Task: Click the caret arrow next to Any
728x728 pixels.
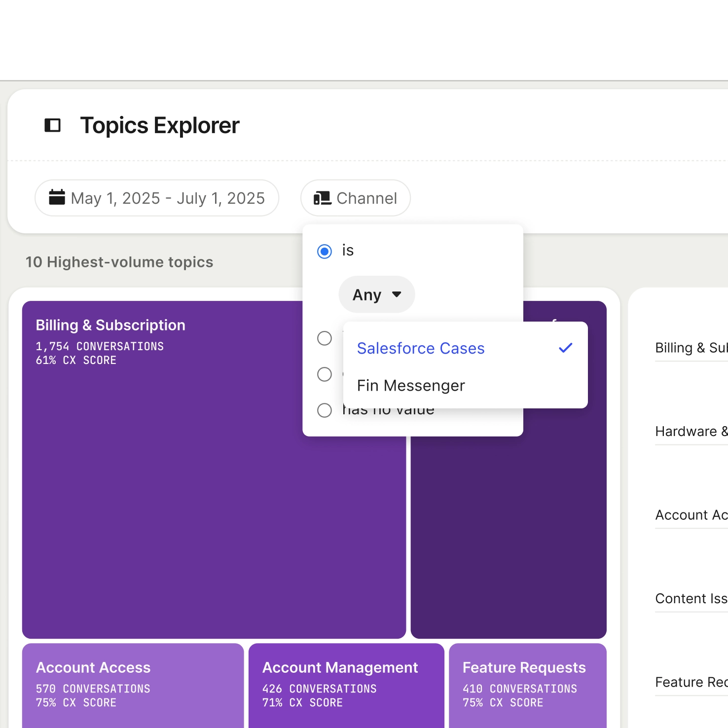Action: (x=397, y=294)
